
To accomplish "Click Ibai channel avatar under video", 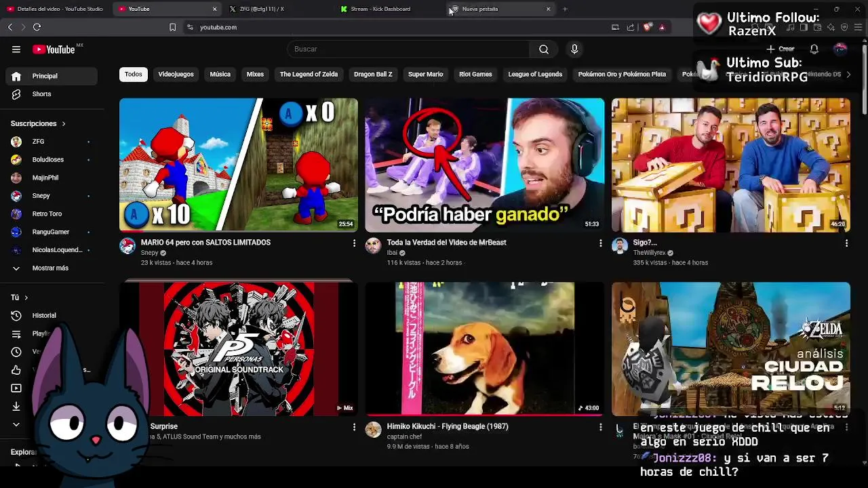I will pos(373,246).
